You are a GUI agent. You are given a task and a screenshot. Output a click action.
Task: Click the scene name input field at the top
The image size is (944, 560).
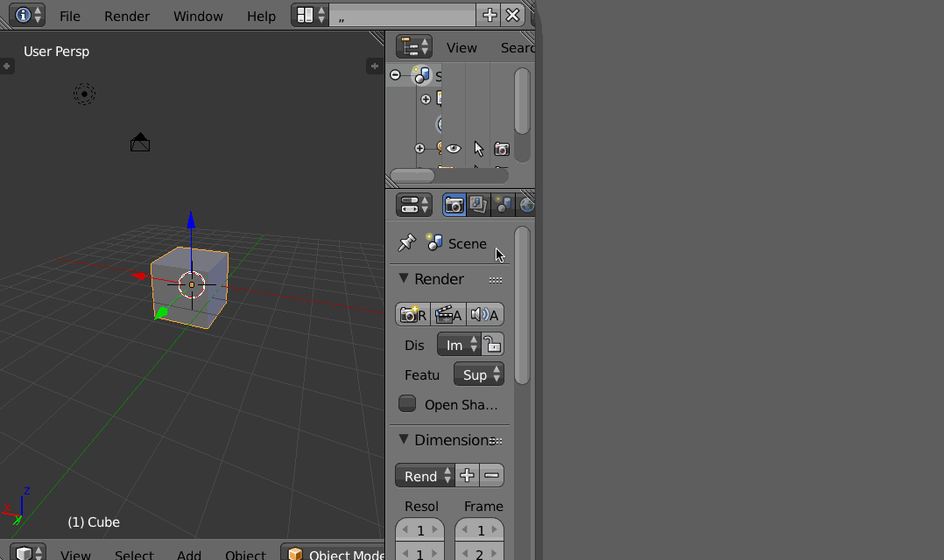click(x=403, y=15)
